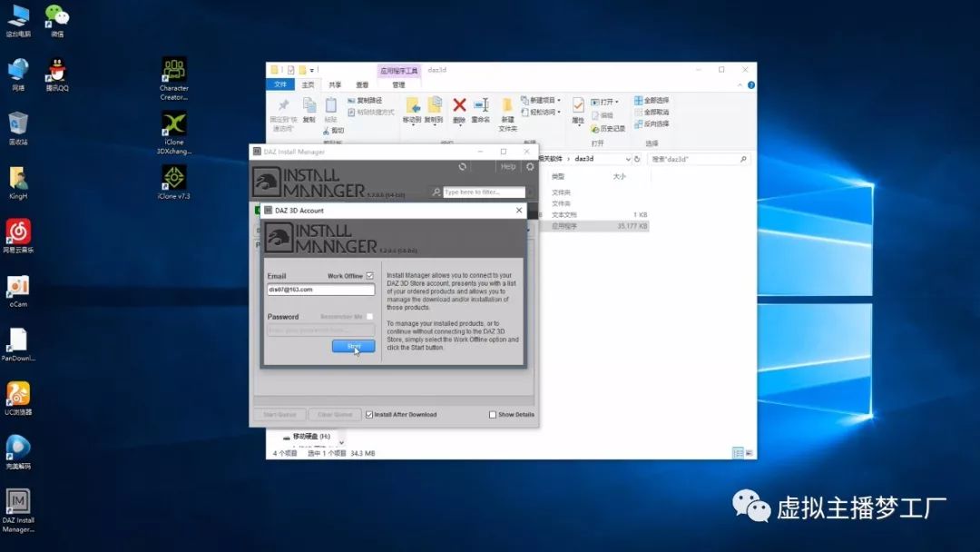Open the 轻松访问 dropdown
Viewport: 980px width, 552px height.
tap(541, 113)
